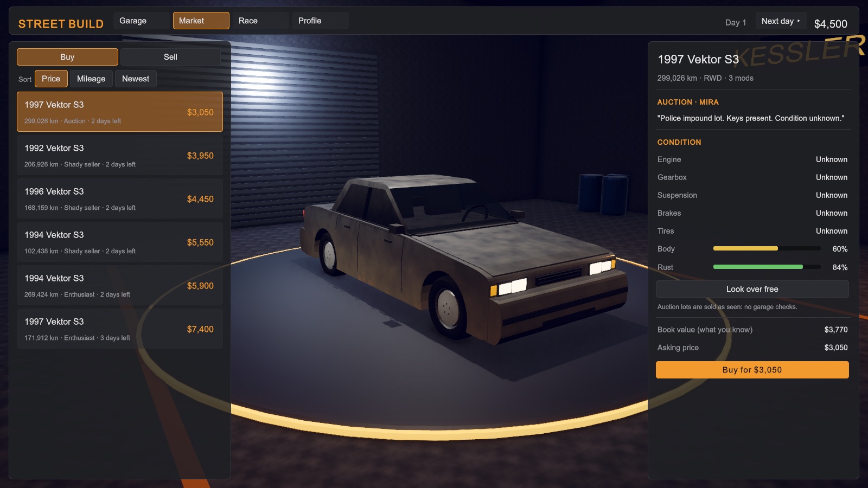868x488 pixels.
Task: Click the Gearbox Unknown condition value
Action: click(x=832, y=177)
